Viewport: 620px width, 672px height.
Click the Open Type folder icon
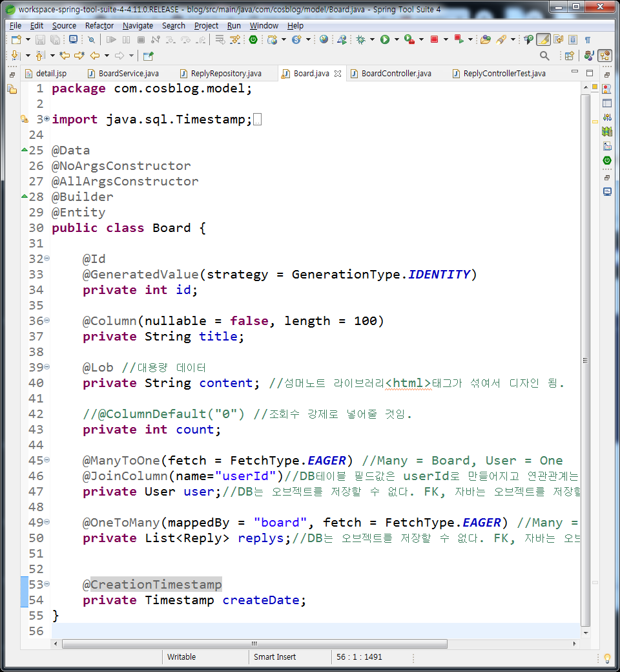pos(486,40)
